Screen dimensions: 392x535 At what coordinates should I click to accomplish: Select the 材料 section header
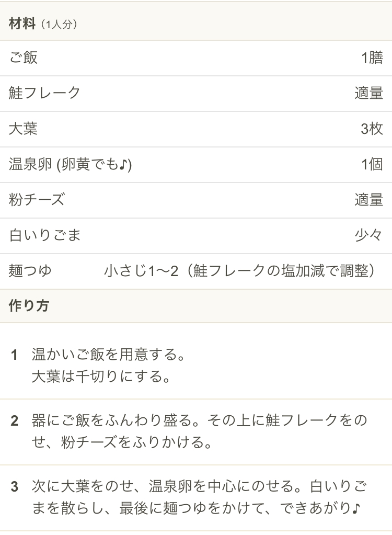click(x=196, y=21)
